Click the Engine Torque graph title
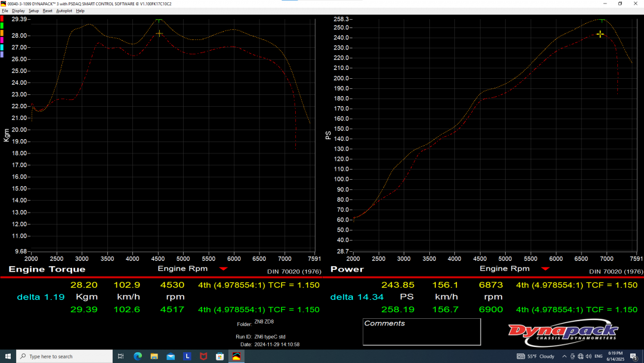This screenshot has width=644, height=363. 47,269
